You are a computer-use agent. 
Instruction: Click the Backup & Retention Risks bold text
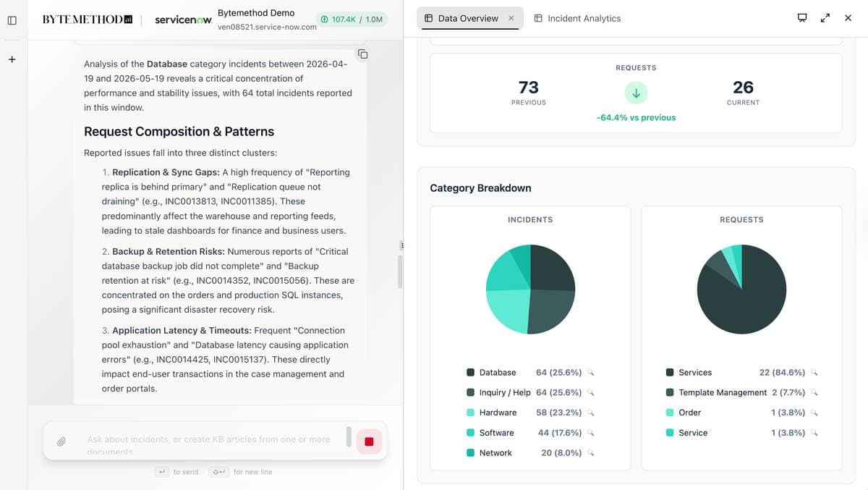168,252
